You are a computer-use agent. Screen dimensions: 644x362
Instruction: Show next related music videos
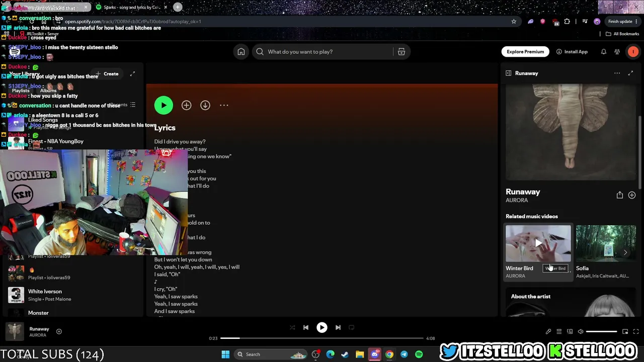[625, 252]
